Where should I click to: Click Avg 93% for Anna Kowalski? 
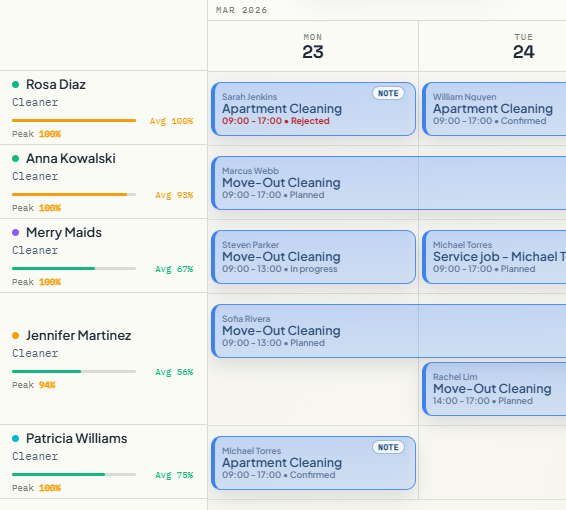click(174, 195)
